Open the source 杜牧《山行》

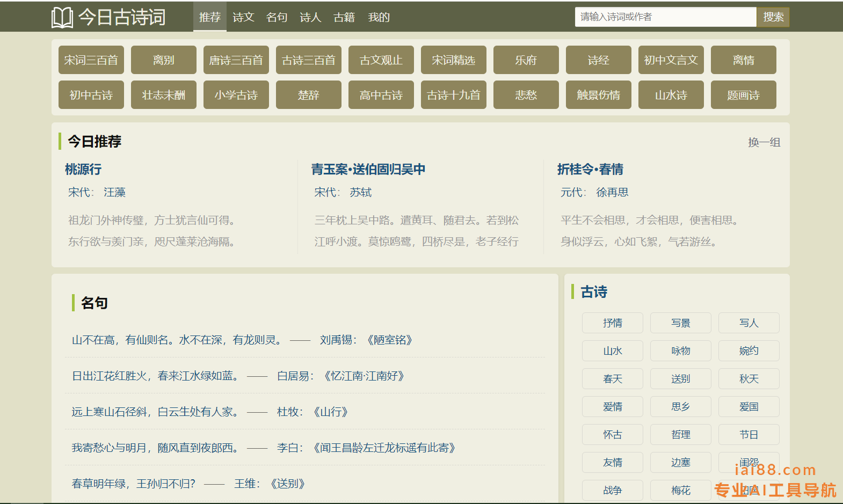tap(313, 412)
